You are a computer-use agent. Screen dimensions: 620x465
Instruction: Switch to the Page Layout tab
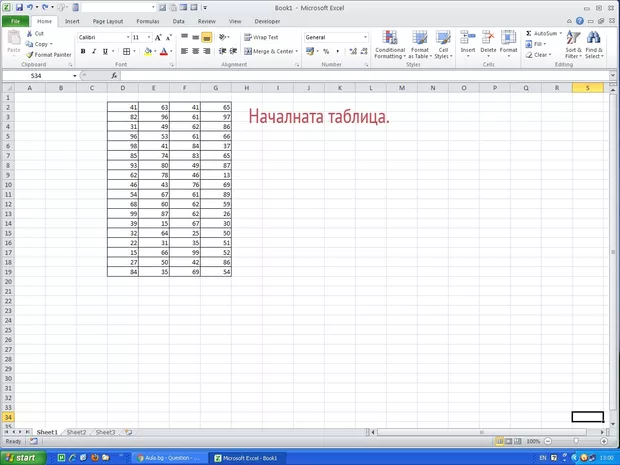tap(108, 21)
